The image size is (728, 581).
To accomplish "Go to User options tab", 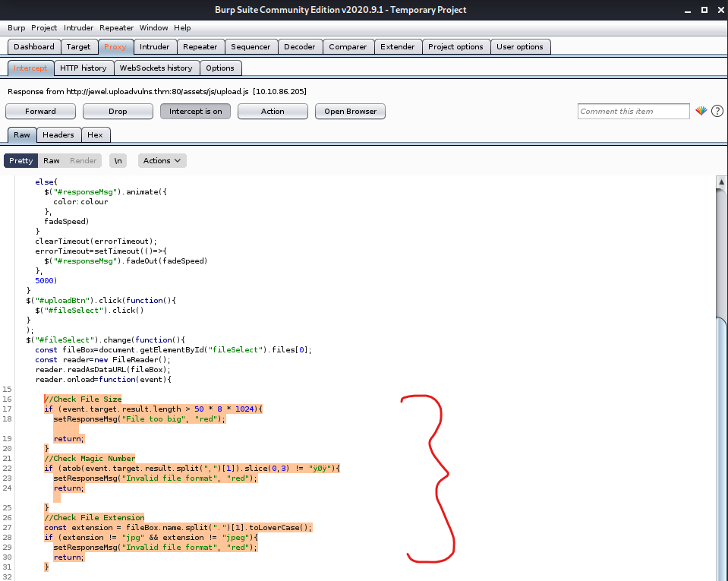I will tap(519, 47).
